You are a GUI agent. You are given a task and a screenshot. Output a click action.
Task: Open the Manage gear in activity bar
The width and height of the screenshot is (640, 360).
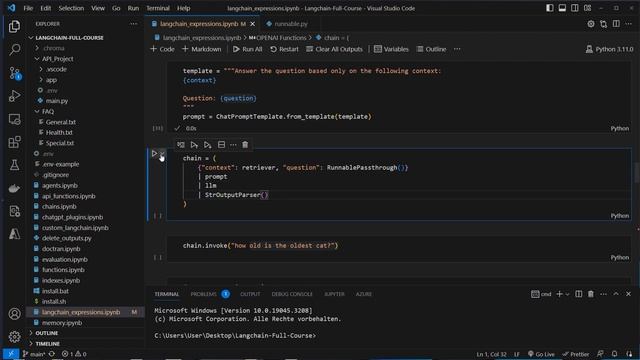coord(14,336)
